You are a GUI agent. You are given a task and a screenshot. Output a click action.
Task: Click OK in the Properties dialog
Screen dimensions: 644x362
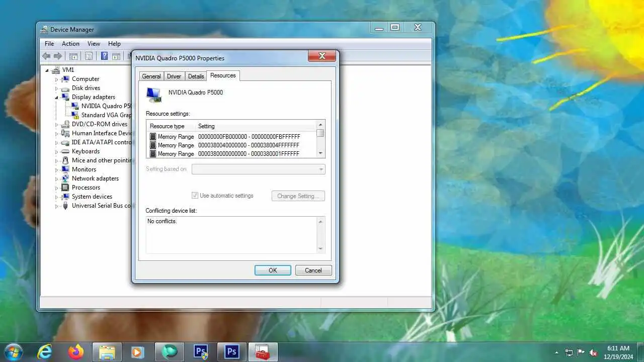click(273, 270)
